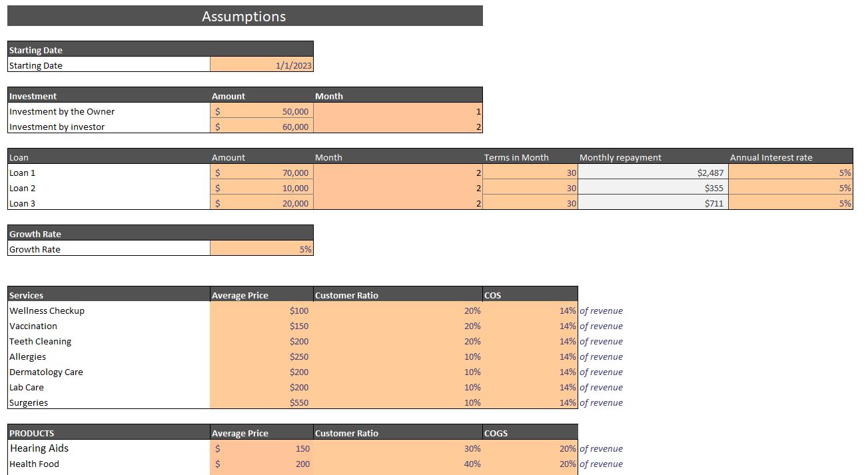Select month cell for Investment by investor
The height and width of the screenshot is (475, 868).
[398, 127]
